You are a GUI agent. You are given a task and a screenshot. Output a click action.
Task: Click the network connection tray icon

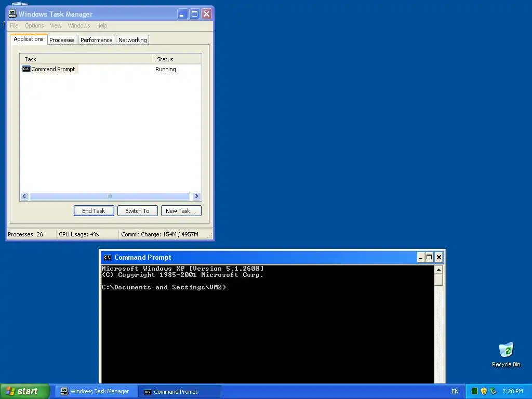493,391
